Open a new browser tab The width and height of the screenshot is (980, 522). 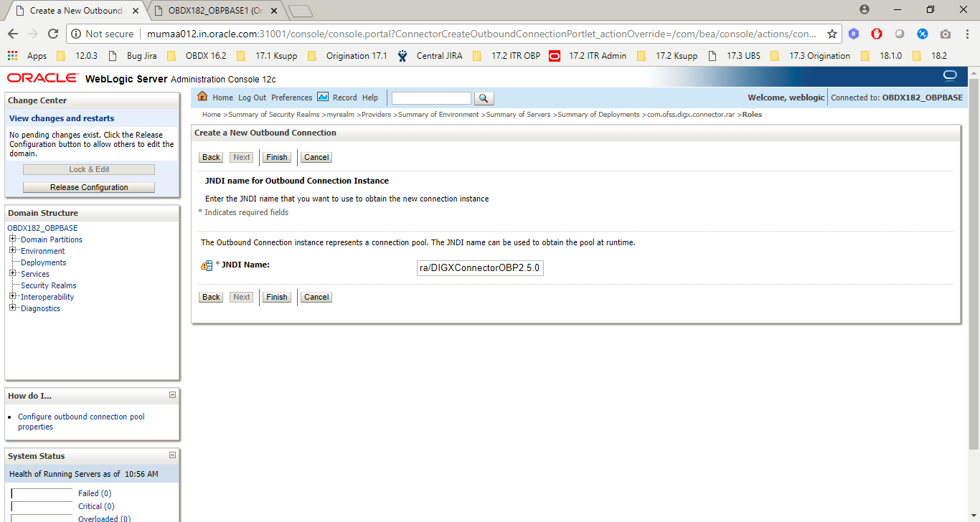tap(301, 11)
